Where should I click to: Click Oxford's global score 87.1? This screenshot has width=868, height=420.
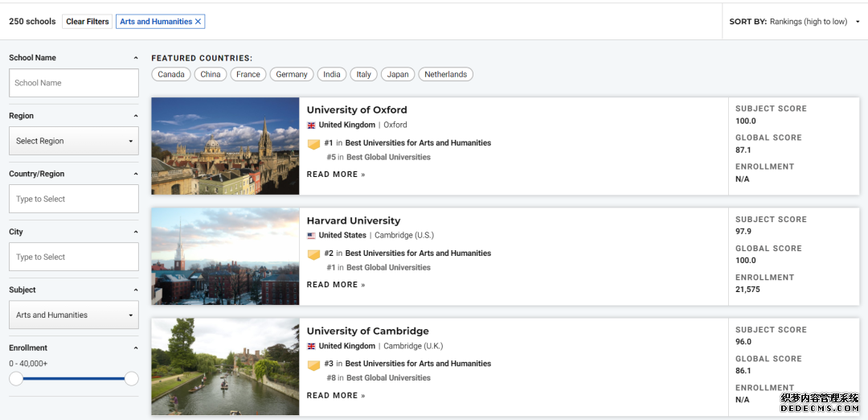[743, 150]
